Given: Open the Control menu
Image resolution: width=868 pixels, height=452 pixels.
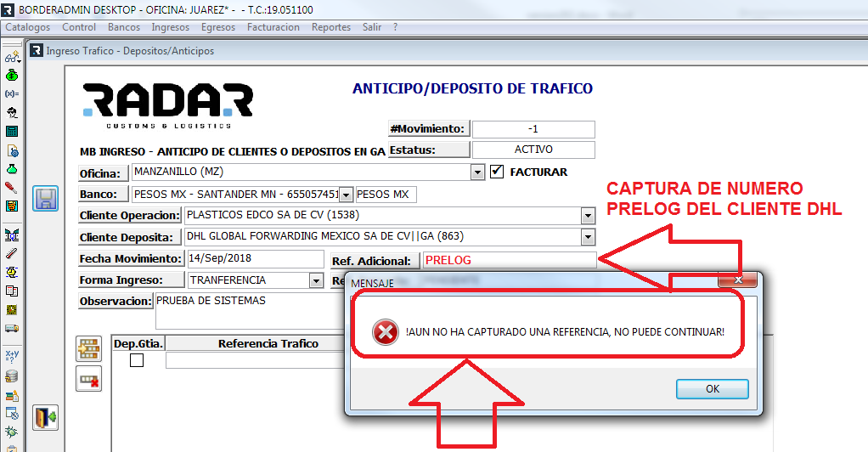Looking at the screenshot, I should pos(79,27).
